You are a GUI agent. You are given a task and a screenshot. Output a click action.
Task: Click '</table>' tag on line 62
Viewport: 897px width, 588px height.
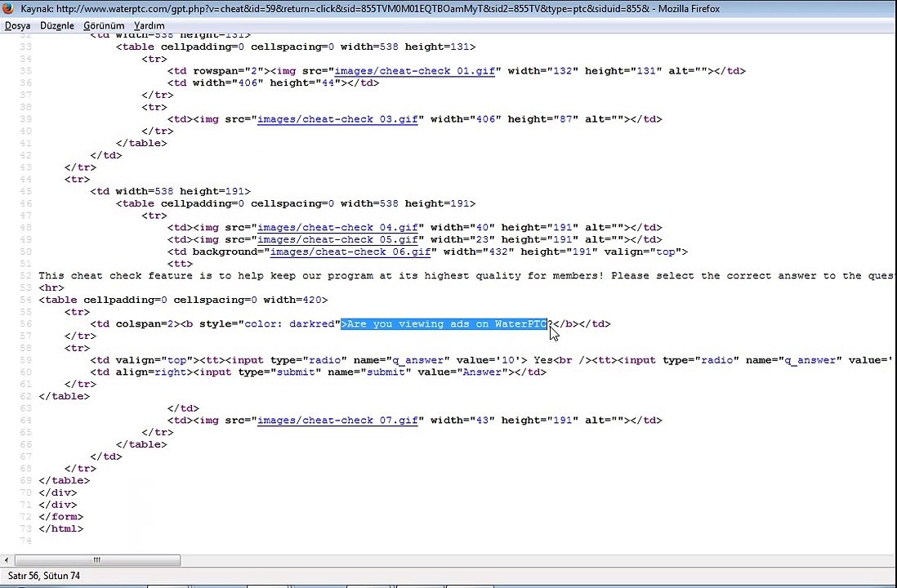click(x=64, y=396)
